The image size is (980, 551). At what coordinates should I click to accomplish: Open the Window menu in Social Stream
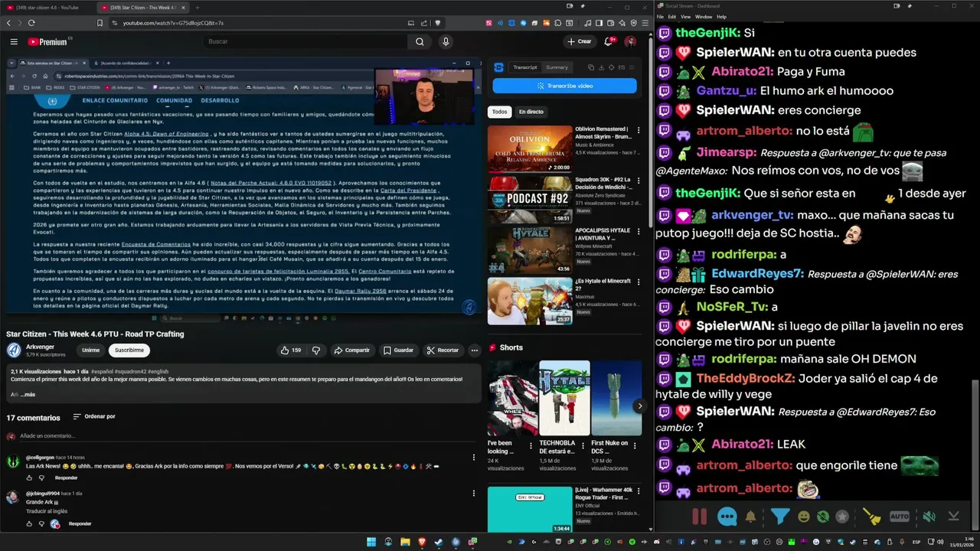pyautogui.click(x=703, y=16)
